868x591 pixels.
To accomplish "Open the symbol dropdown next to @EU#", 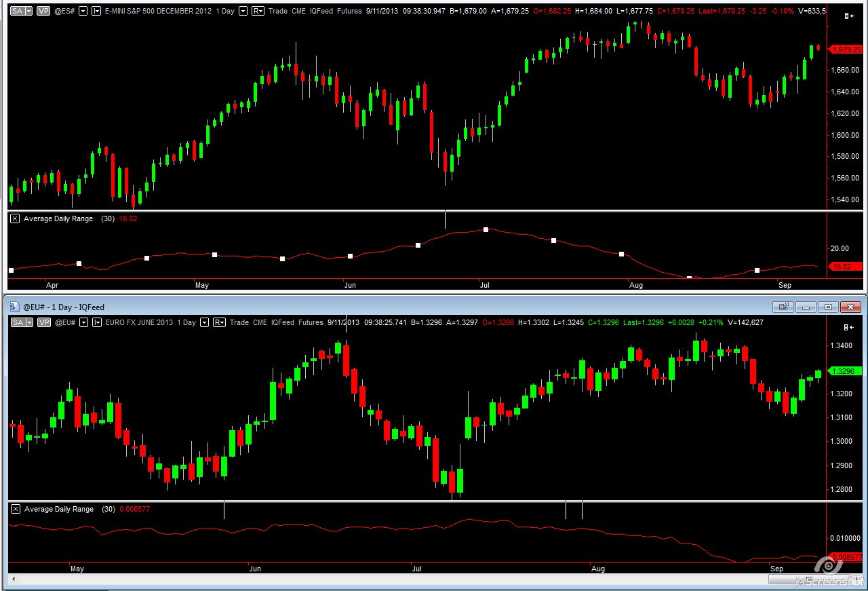I will click(x=84, y=322).
